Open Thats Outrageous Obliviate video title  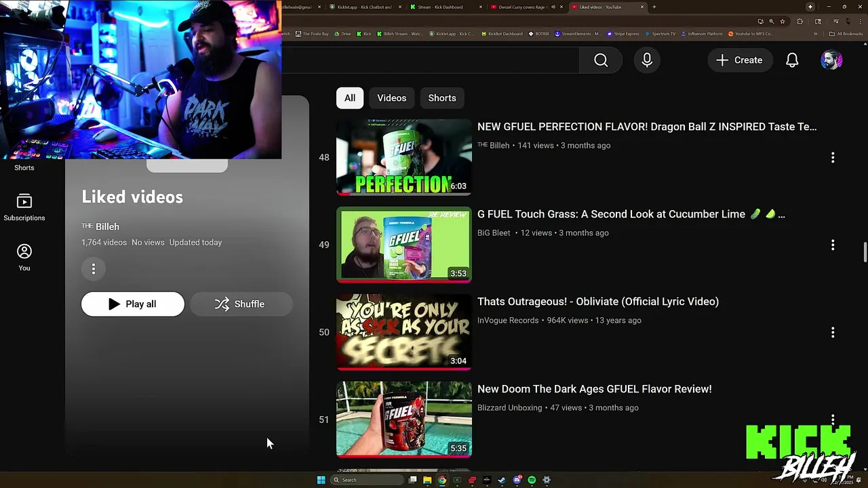point(598,302)
